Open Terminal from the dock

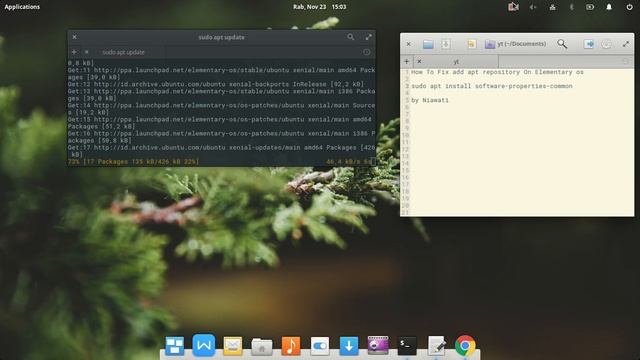pyautogui.click(x=407, y=346)
